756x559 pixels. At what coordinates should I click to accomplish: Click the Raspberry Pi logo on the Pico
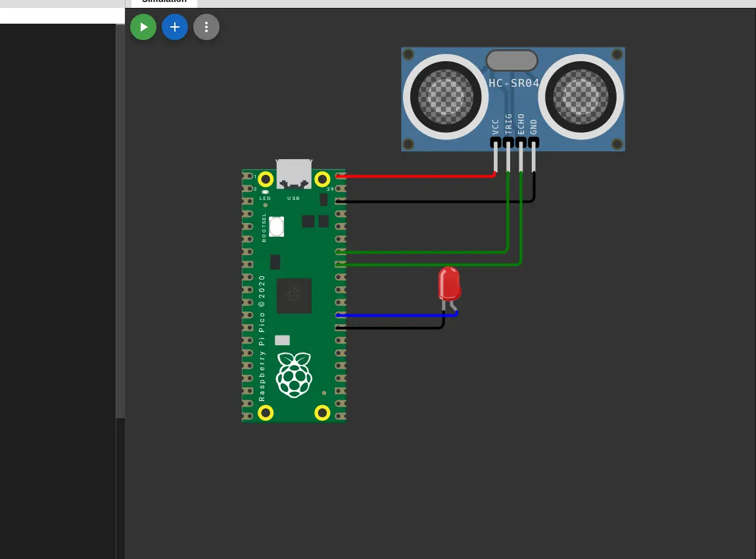tap(294, 376)
